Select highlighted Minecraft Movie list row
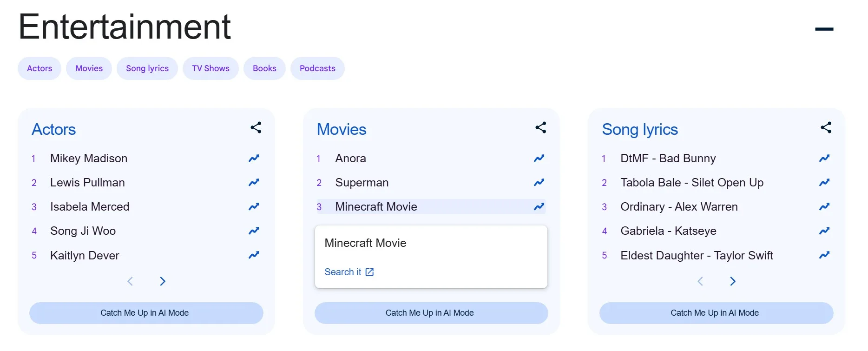This screenshot has height=351, width=868. click(431, 206)
